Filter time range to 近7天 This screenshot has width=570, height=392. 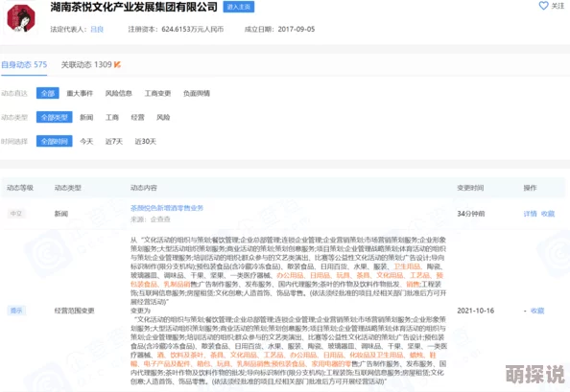pos(114,141)
